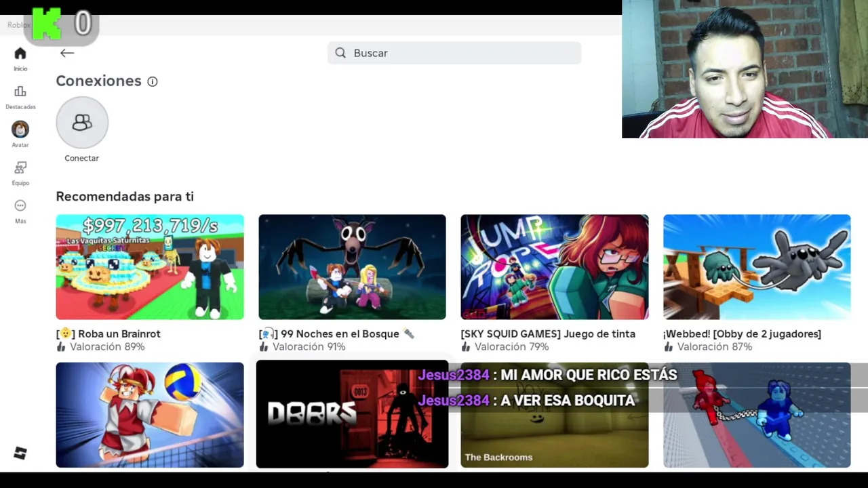Screen dimensions: 868x488
Task: Open 99 Noches en el Bosque thumbnail
Action: point(352,267)
